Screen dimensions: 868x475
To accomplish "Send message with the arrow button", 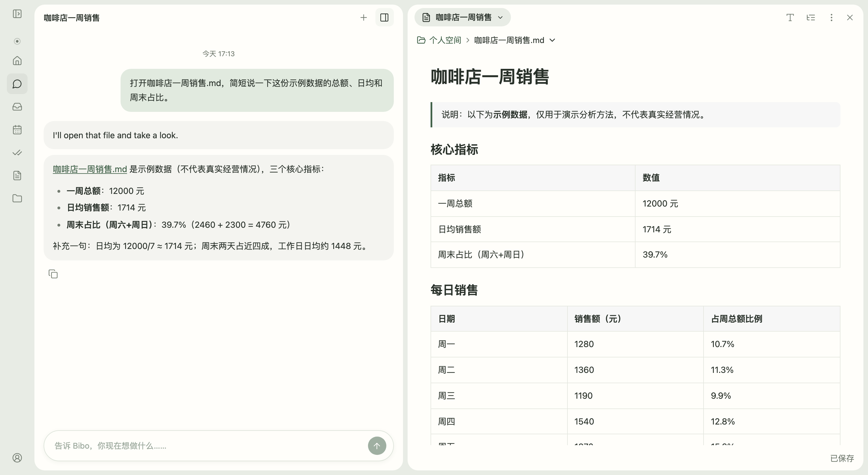I will [x=377, y=446].
